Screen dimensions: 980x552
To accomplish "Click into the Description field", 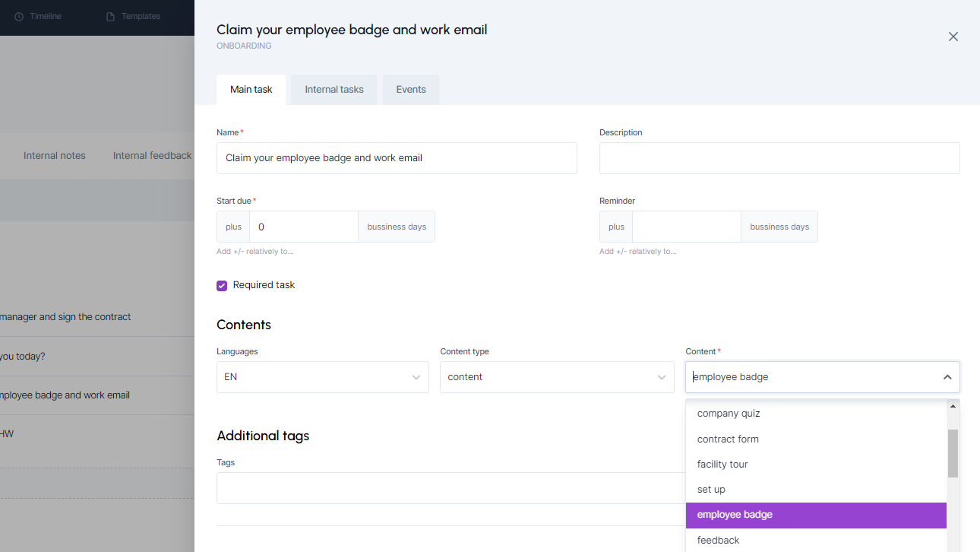I will 779,158.
